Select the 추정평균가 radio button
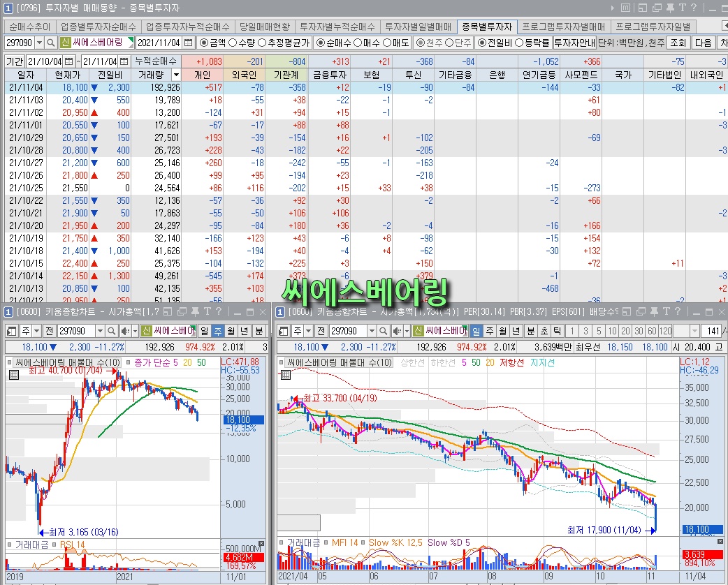728x585 pixels. point(262,43)
